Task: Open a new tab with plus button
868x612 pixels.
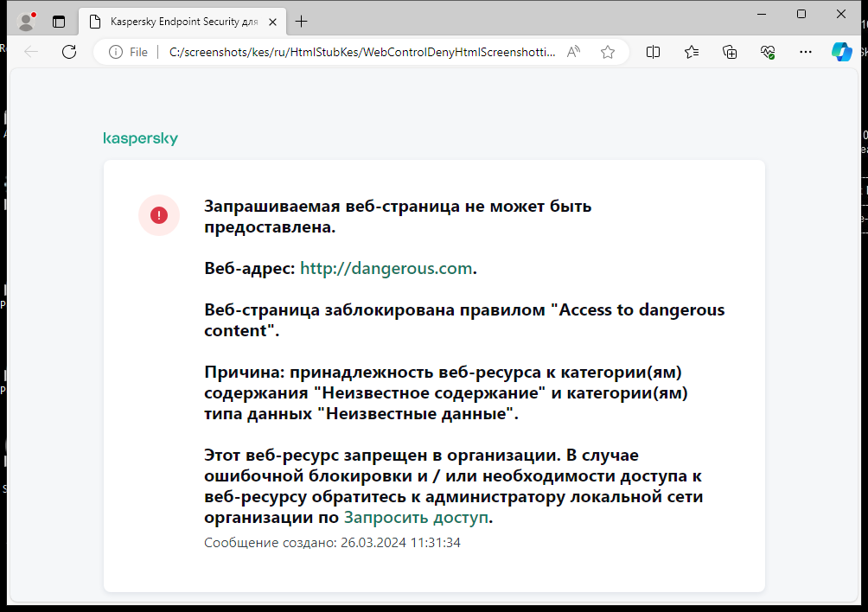Action: [301, 22]
